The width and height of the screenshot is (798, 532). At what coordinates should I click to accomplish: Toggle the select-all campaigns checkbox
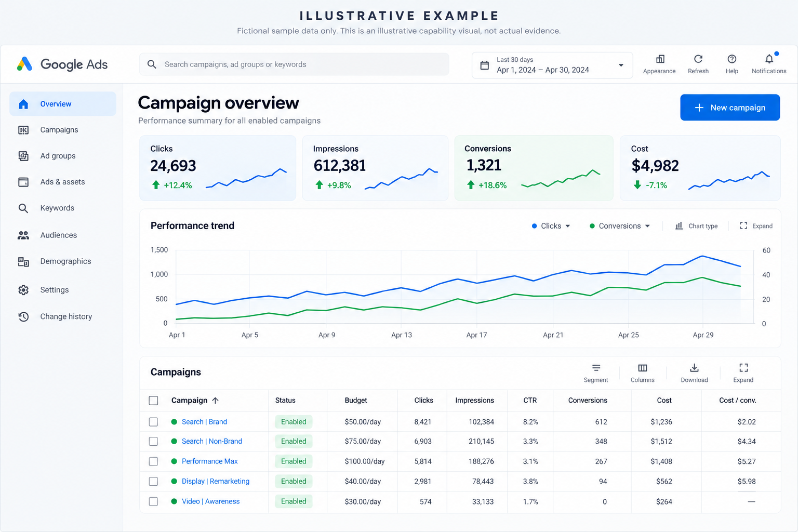pos(153,401)
